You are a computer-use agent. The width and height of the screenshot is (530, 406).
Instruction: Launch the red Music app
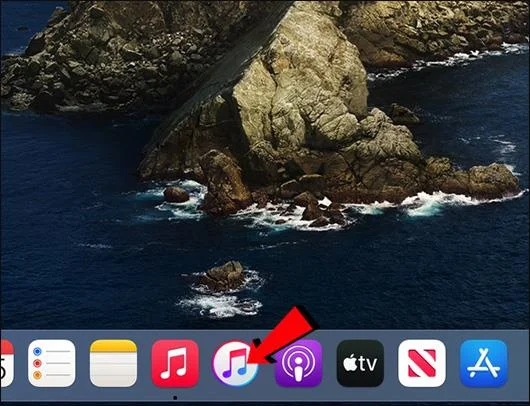point(175,363)
